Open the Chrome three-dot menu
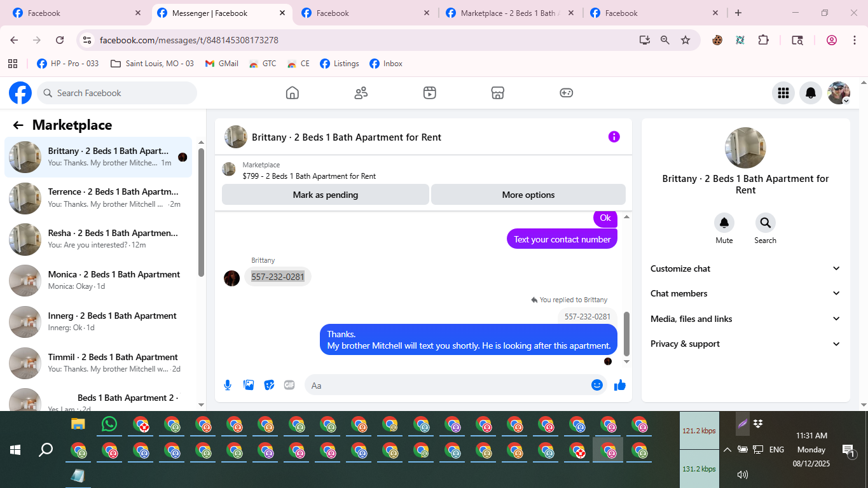Viewport: 868px width, 488px height. [853, 40]
